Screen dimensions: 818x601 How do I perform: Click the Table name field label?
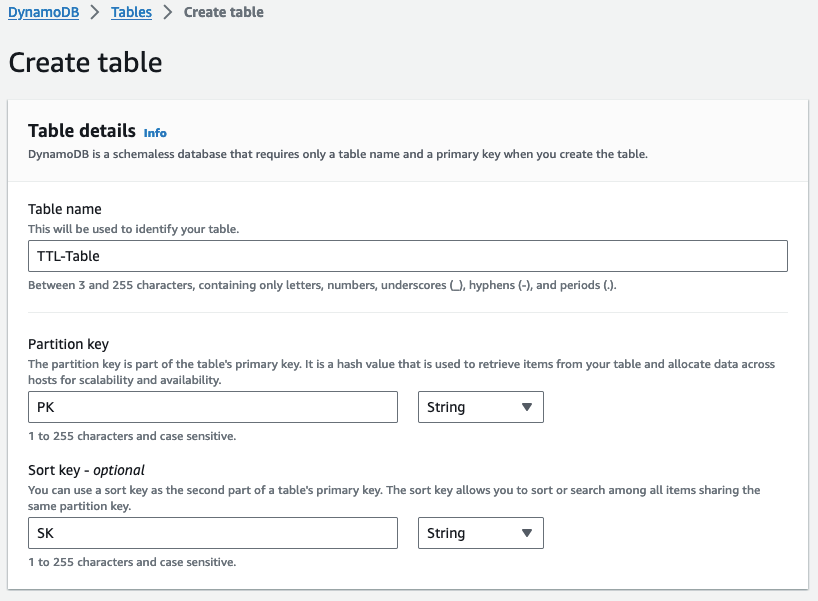[65, 209]
